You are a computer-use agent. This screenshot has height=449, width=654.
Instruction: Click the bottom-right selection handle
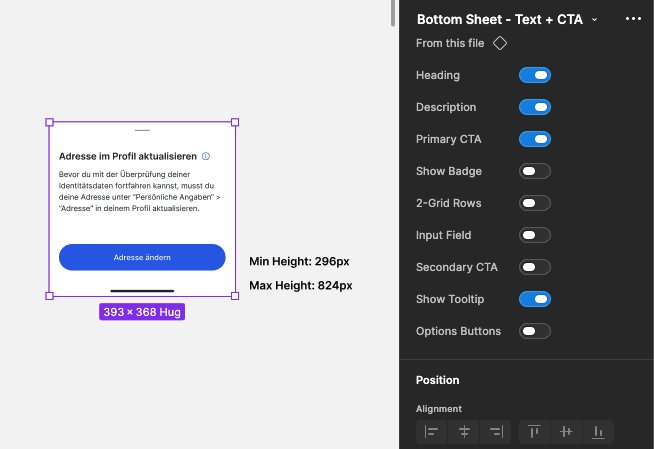click(x=235, y=296)
